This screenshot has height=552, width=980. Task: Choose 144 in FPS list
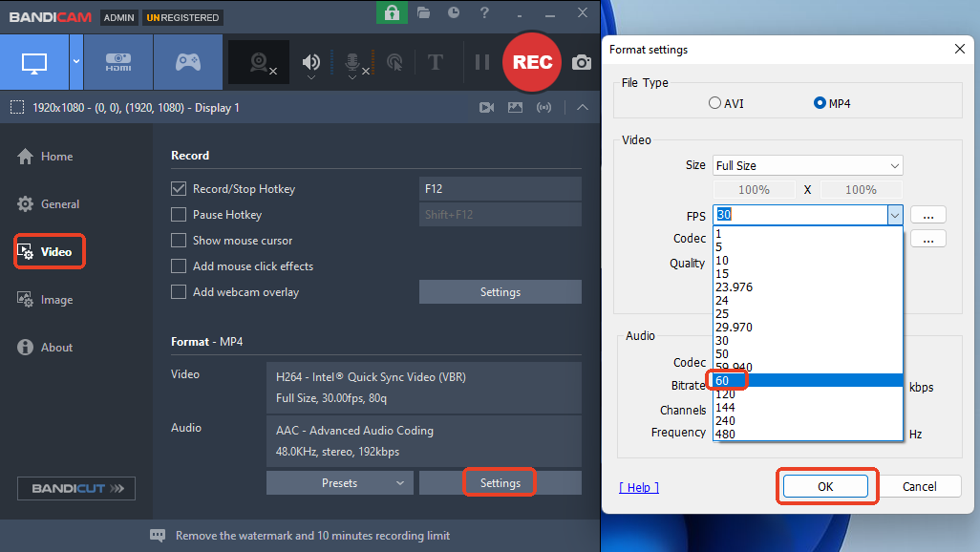point(807,407)
